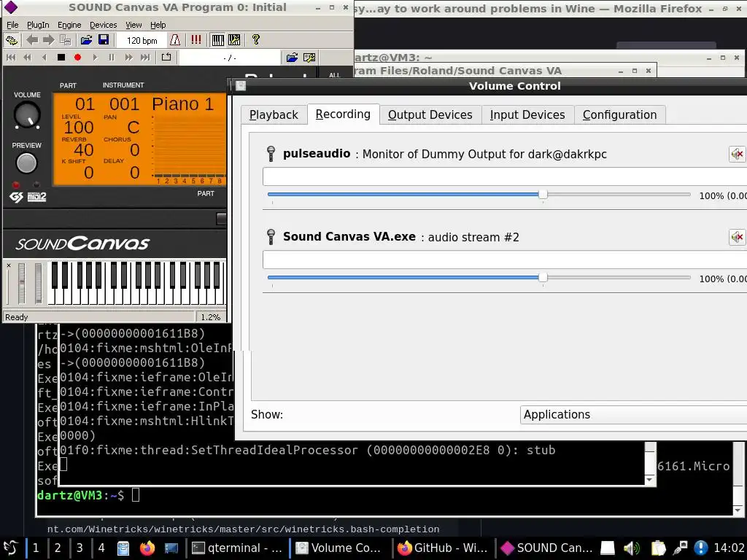Switch to the Output Devices tab
Viewport: 747px width, 560px height.
[x=430, y=114]
